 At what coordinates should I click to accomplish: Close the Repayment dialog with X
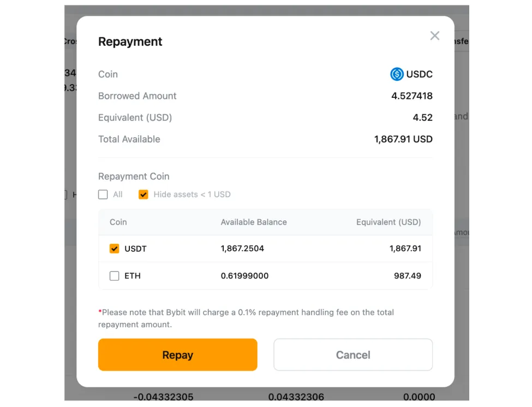click(x=435, y=36)
